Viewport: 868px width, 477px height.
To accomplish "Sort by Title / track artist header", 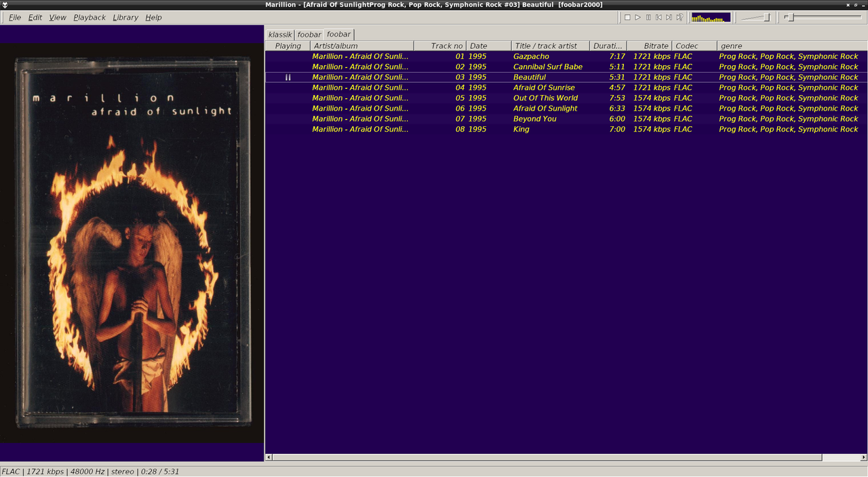I will coord(551,46).
